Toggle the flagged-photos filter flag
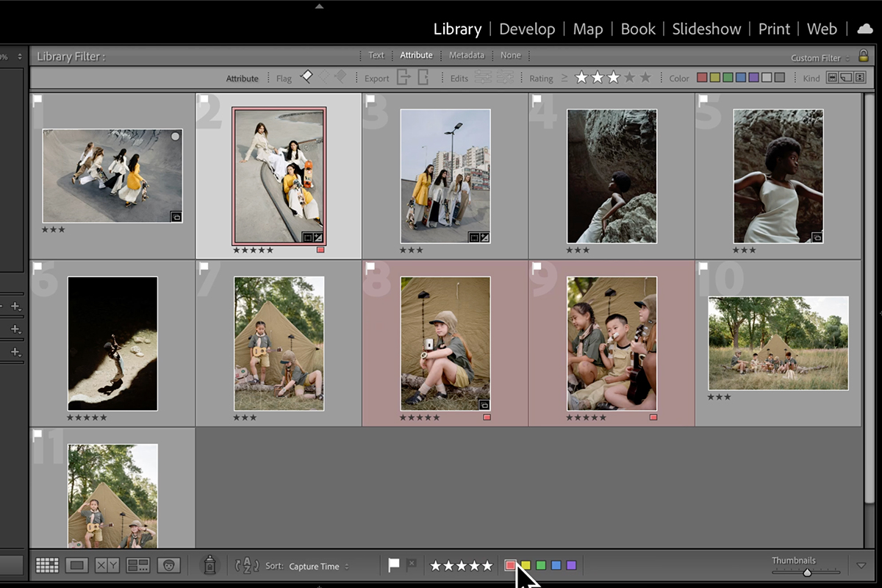The height and width of the screenshot is (588, 882). click(307, 77)
